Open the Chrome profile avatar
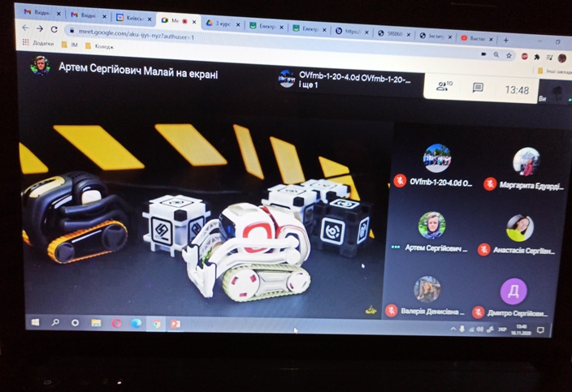Image resolution: width=572 pixels, height=392 pixels. [x=561, y=58]
